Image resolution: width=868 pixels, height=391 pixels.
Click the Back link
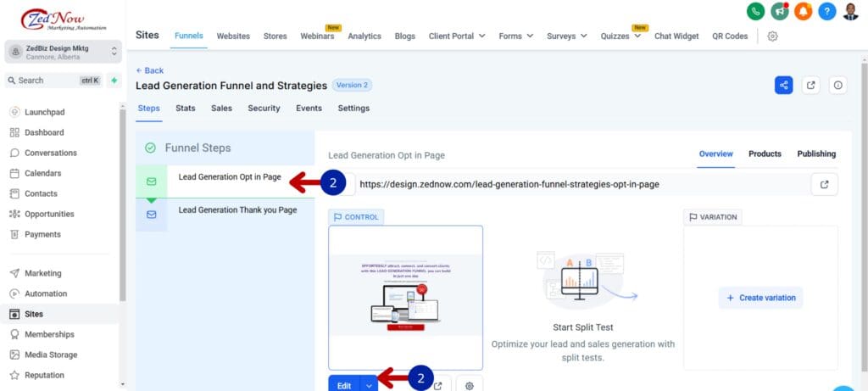point(149,70)
